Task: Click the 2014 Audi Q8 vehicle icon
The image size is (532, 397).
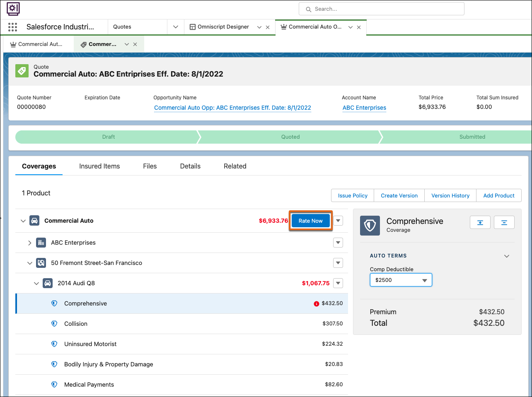Action: click(48, 283)
